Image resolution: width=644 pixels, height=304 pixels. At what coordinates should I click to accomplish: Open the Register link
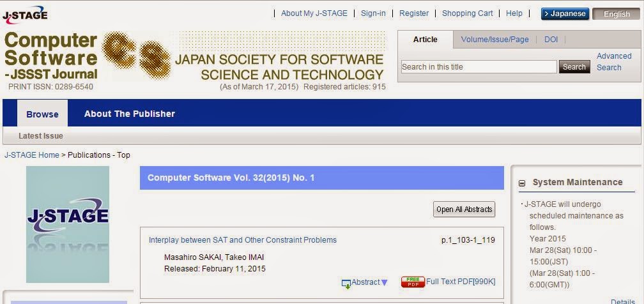point(413,13)
